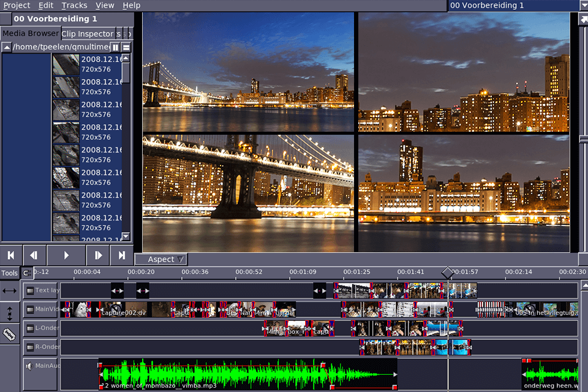Select the vertical move arrow tool
This screenshot has width=588, height=392.
click(9, 314)
